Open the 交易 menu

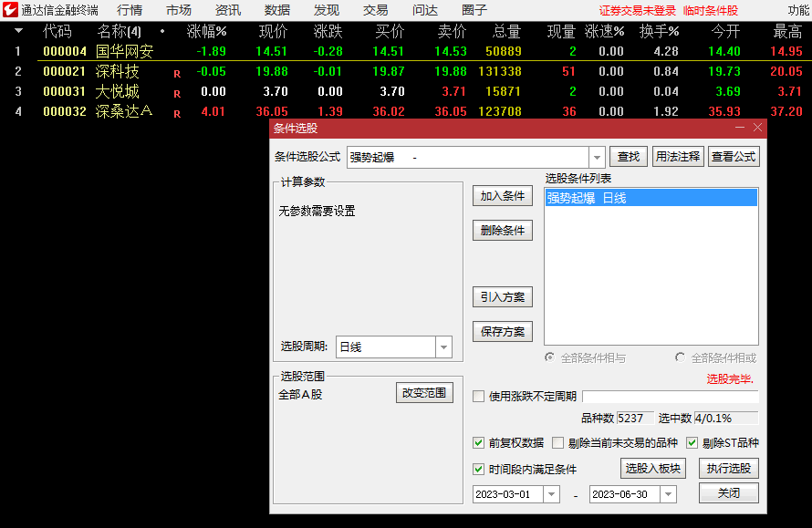[x=376, y=10]
